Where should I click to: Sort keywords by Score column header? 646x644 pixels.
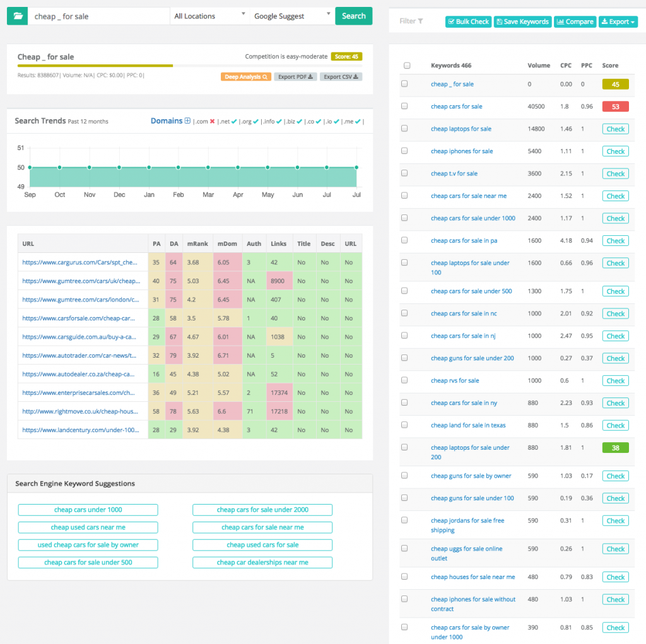click(610, 66)
